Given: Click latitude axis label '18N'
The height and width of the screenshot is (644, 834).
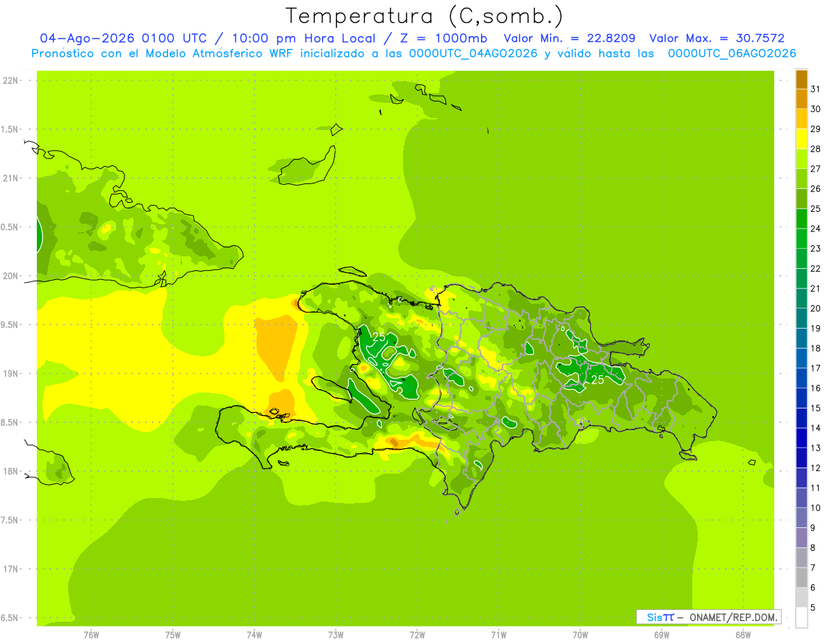Looking at the screenshot, I should pyautogui.click(x=11, y=472).
